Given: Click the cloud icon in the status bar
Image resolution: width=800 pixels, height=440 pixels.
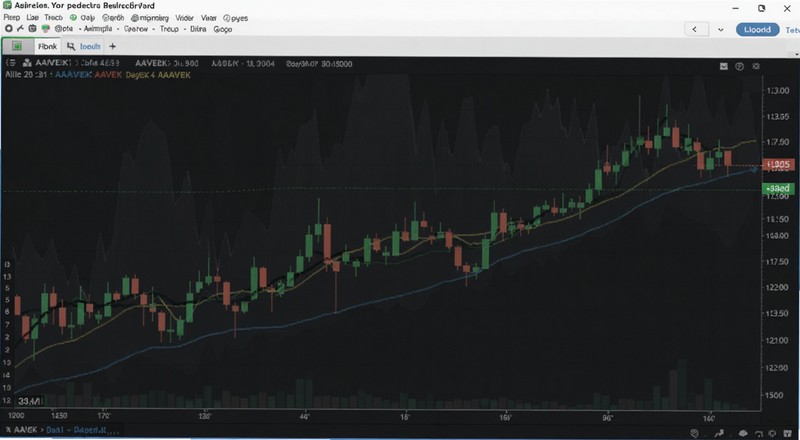Looking at the screenshot, I should tap(743, 433).
